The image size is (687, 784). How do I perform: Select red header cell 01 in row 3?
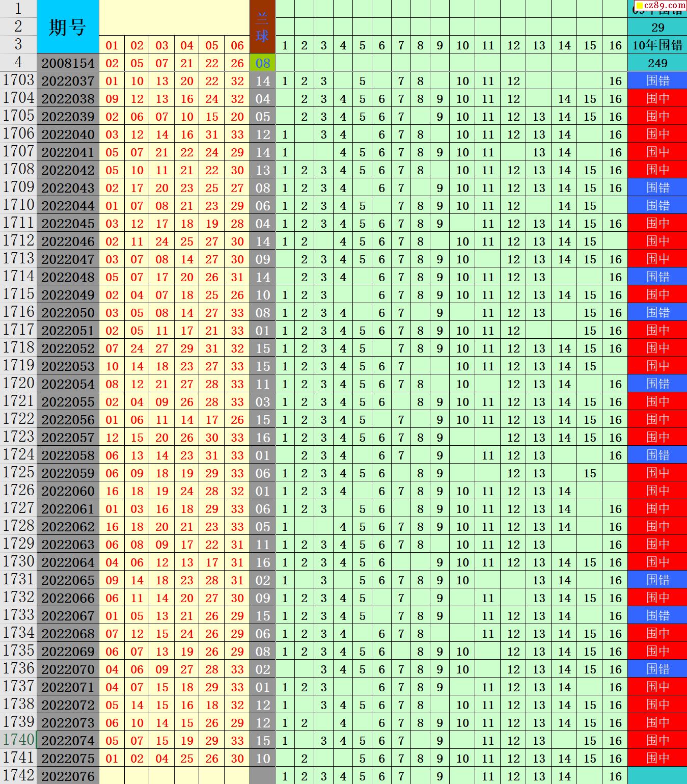point(112,45)
